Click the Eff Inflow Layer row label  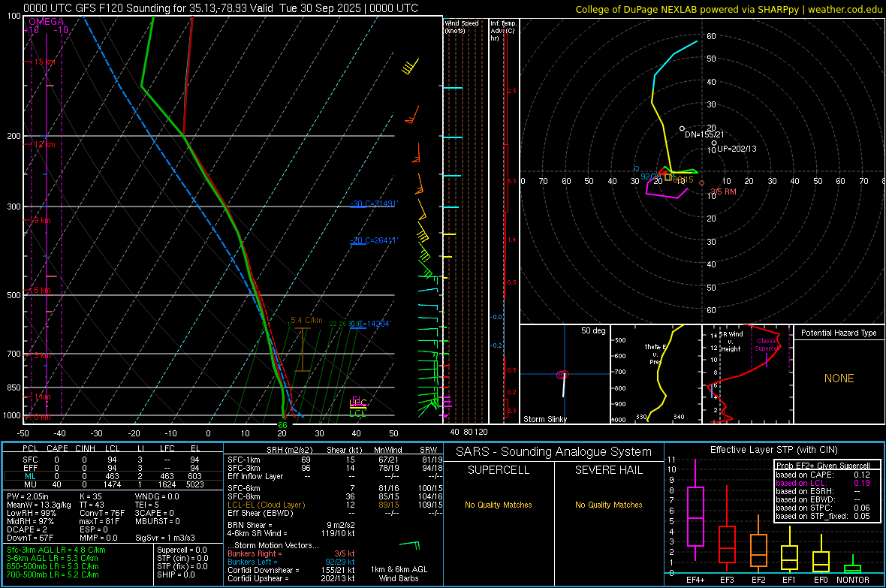click(x=255, y=476)
